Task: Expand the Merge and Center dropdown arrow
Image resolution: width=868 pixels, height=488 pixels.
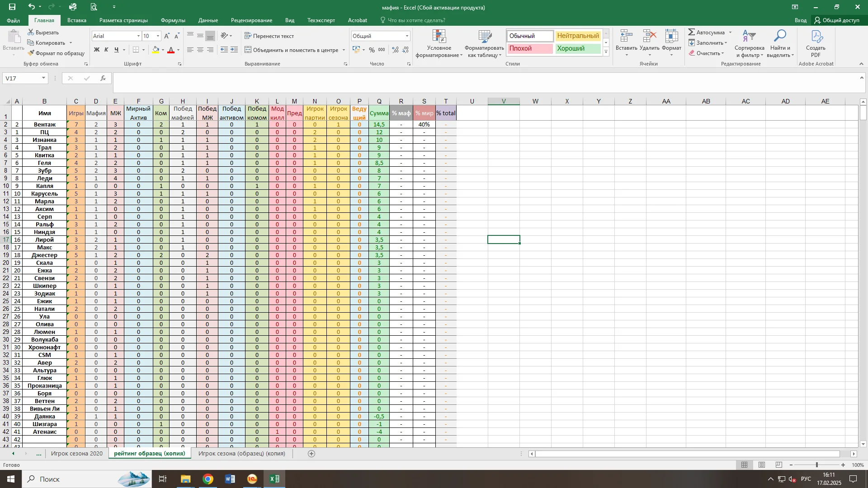Action: pyautogui.click(x=344, y=50)
